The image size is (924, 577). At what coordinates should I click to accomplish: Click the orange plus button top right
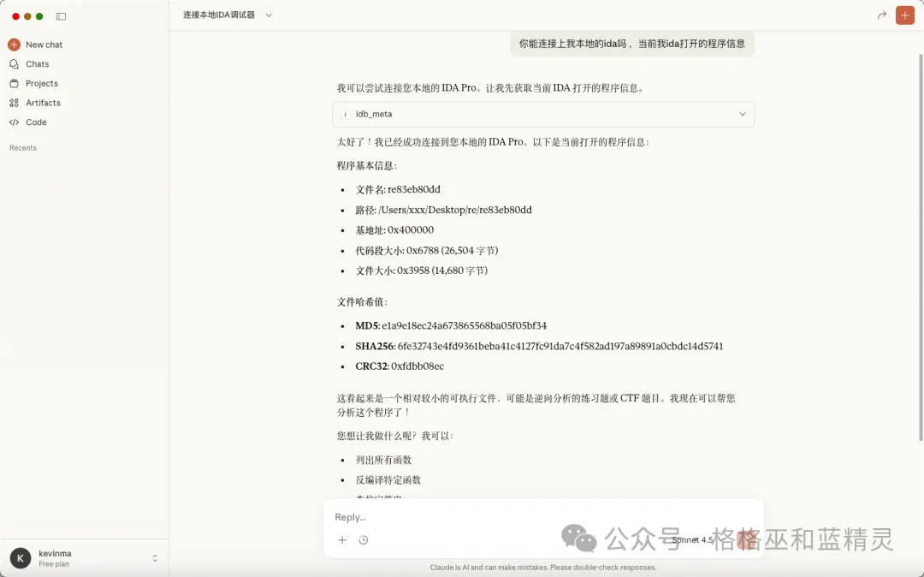[x=904, y=15]
